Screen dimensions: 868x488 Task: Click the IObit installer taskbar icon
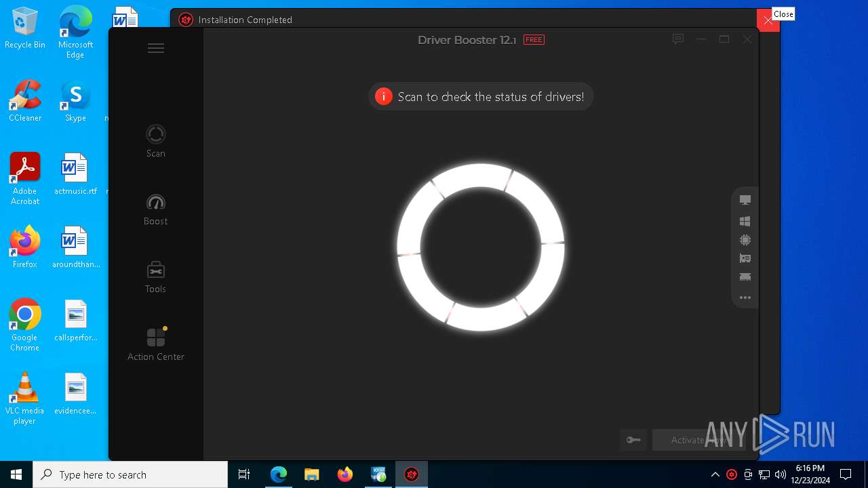pyautogui.click(x=378, y=474)
